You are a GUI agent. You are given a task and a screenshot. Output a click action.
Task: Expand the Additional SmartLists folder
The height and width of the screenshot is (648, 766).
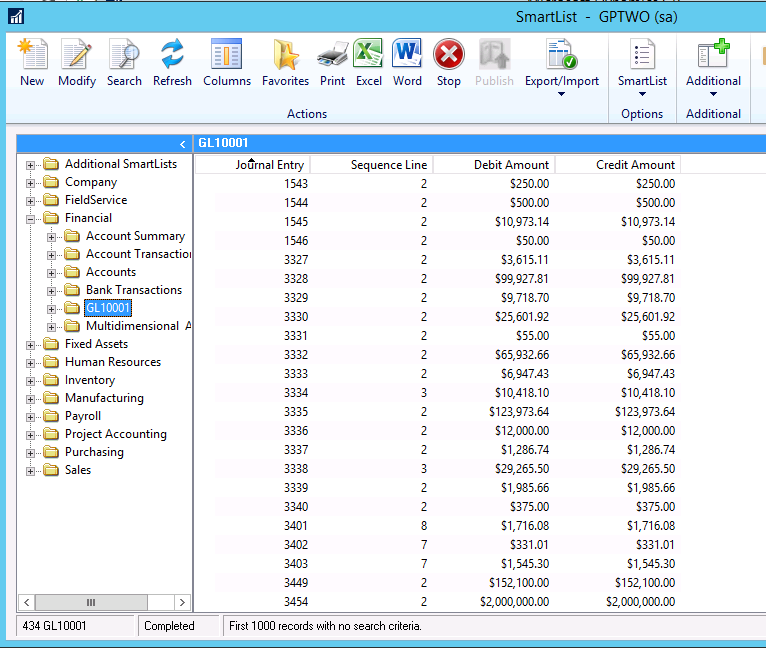[30, 166]
